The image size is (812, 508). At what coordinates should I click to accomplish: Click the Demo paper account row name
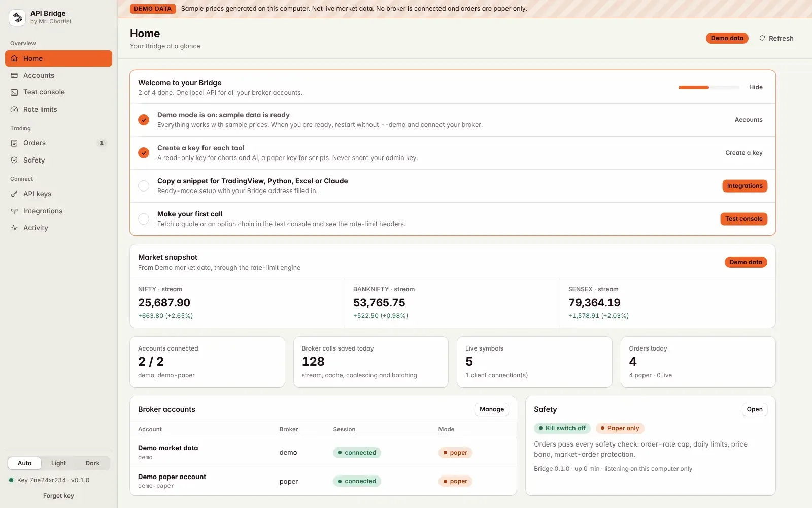pos(172,477)
